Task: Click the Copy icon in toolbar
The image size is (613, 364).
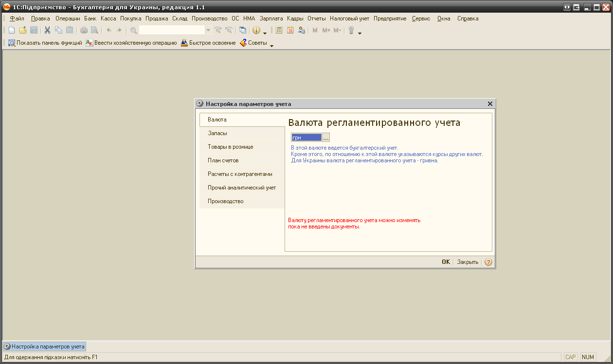Action: (x=59, y=30)
